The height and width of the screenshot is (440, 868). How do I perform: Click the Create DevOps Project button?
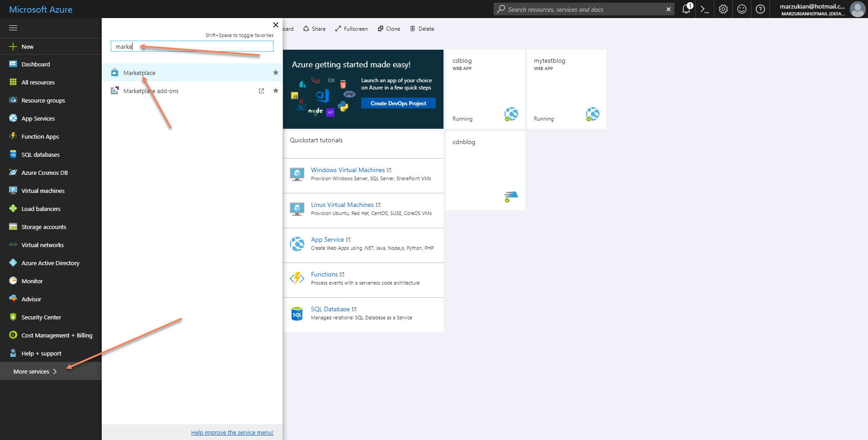tap(398, 103)
